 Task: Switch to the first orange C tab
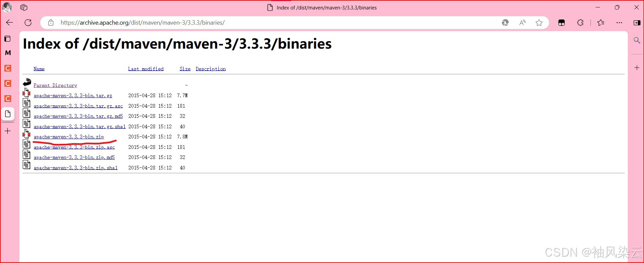pyautogui.click(x=8, y=68)
